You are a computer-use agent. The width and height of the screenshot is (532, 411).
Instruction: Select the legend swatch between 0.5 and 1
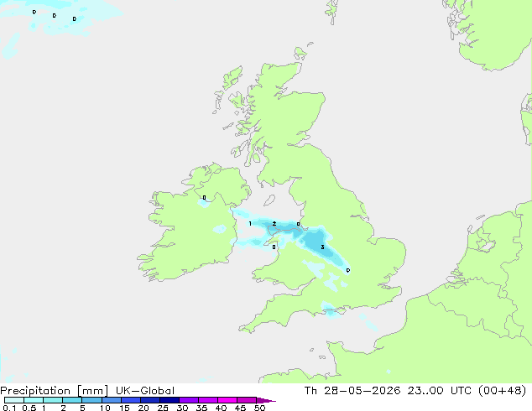click(x=34, y=400)
